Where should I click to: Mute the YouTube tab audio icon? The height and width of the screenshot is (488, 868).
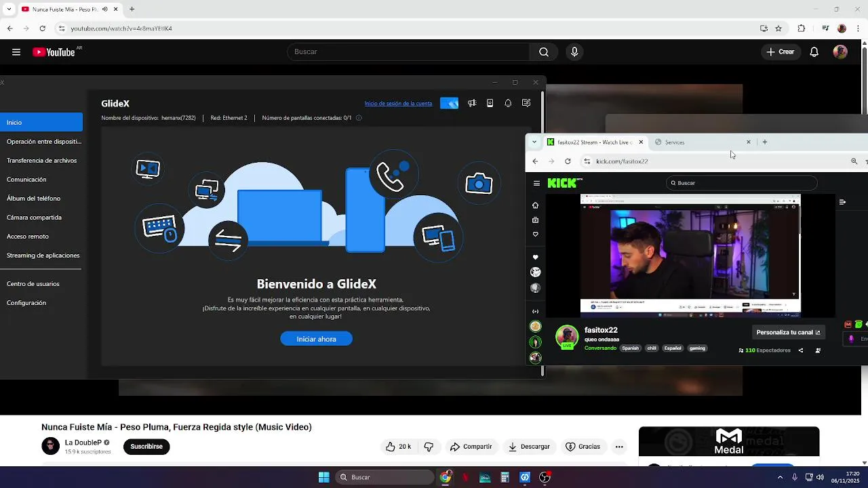pyautogui.click(x=105, y=9)
